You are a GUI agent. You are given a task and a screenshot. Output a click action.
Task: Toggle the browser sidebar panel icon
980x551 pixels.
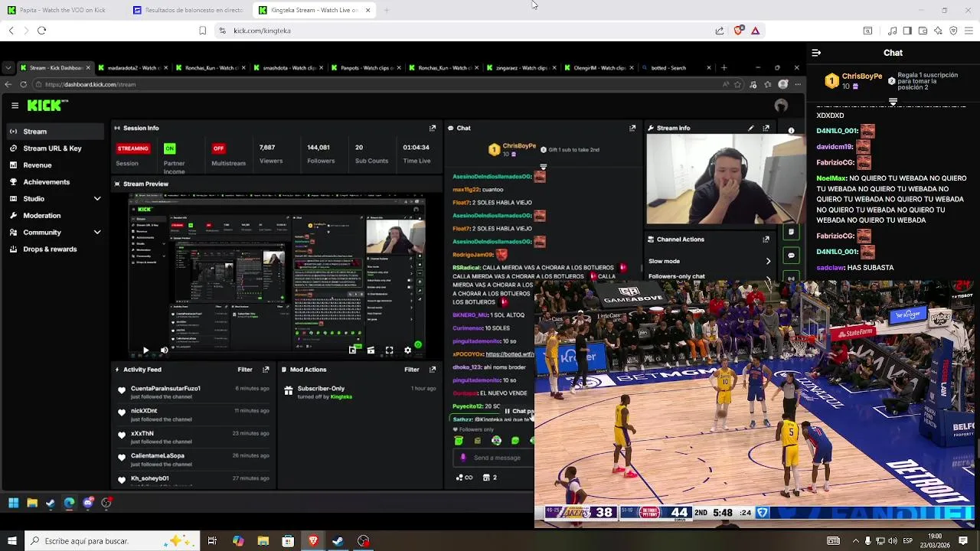907,31
